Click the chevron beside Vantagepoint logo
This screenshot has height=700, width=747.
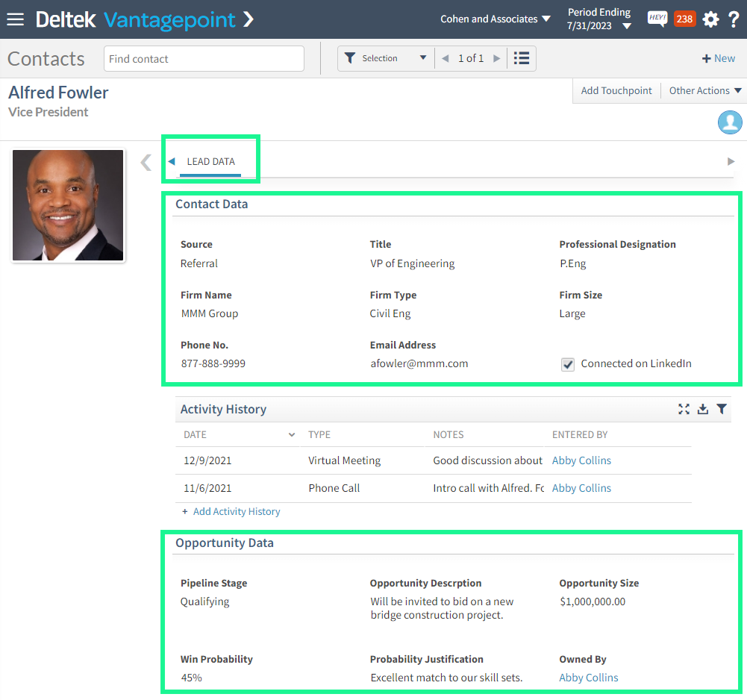(249, 19)
